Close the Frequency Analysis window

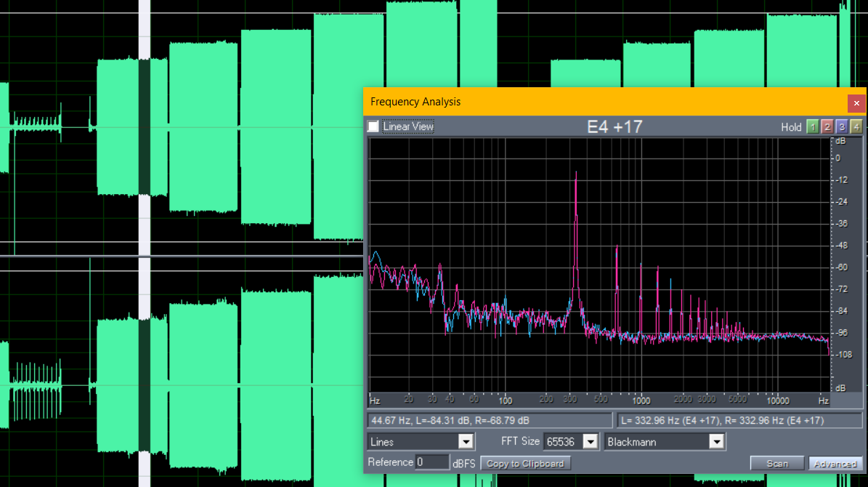[856, 103]
